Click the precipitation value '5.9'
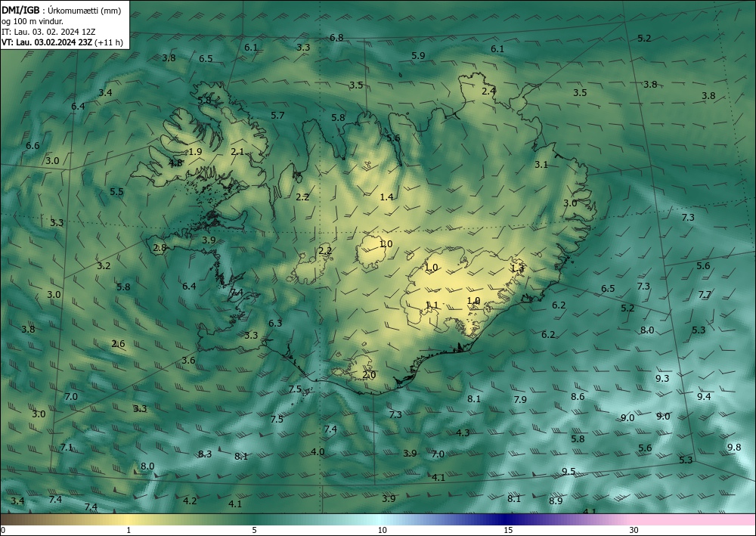The height and width of the screenshot is (536, 756). (419, 55)
